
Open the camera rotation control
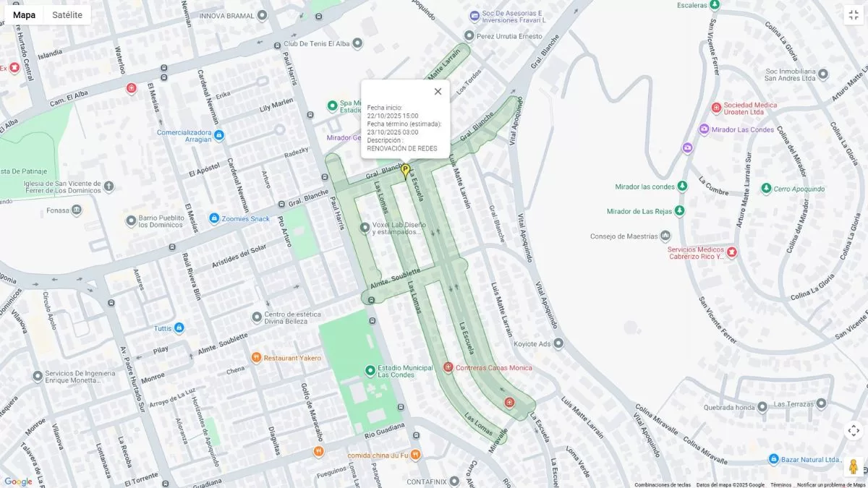854,431
